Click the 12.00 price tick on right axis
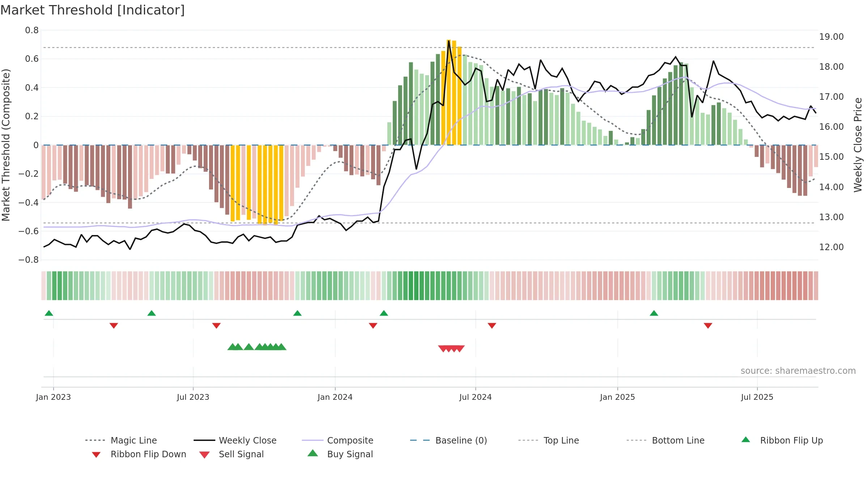Image resolution: width=868 pixels, height=488 pixels. click(831, 247)
